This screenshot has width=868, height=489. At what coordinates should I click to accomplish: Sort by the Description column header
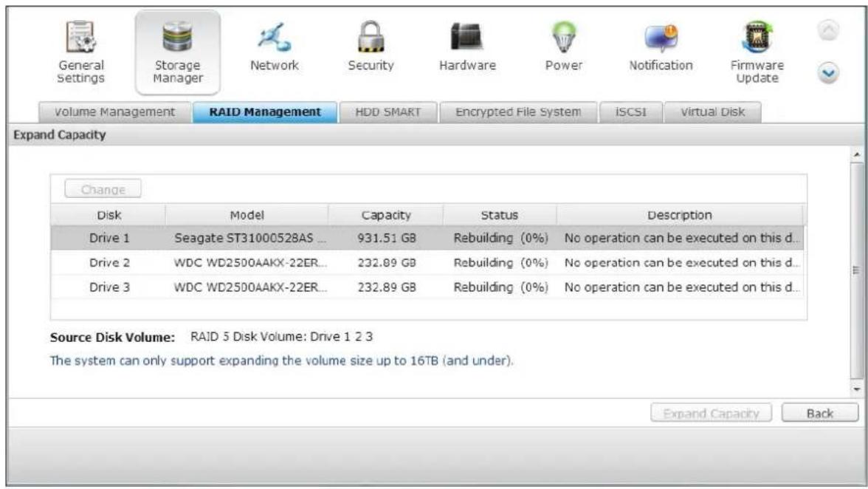[680, 215]
